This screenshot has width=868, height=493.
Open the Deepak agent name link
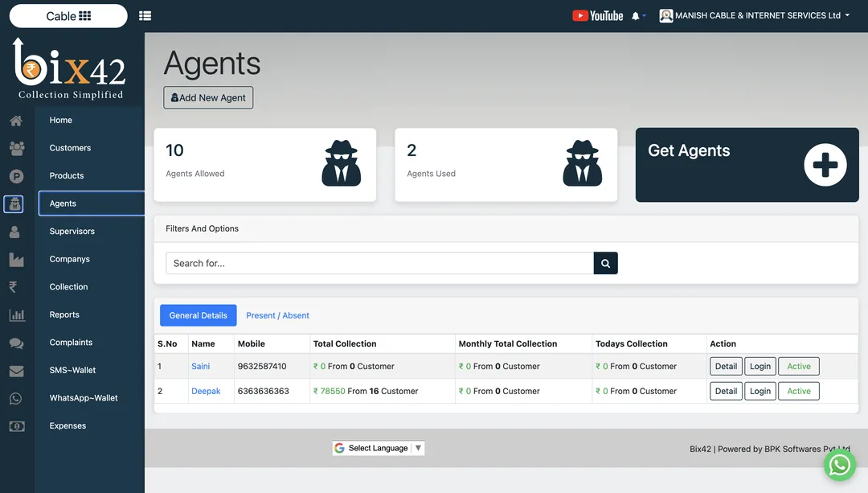click(206, 391)
